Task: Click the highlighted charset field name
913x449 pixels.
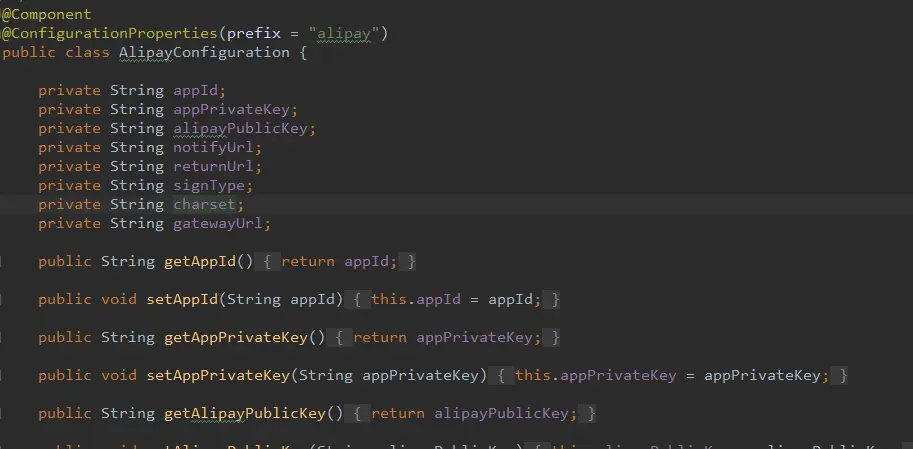Action: pyautogui.click(x=204, y=204)
